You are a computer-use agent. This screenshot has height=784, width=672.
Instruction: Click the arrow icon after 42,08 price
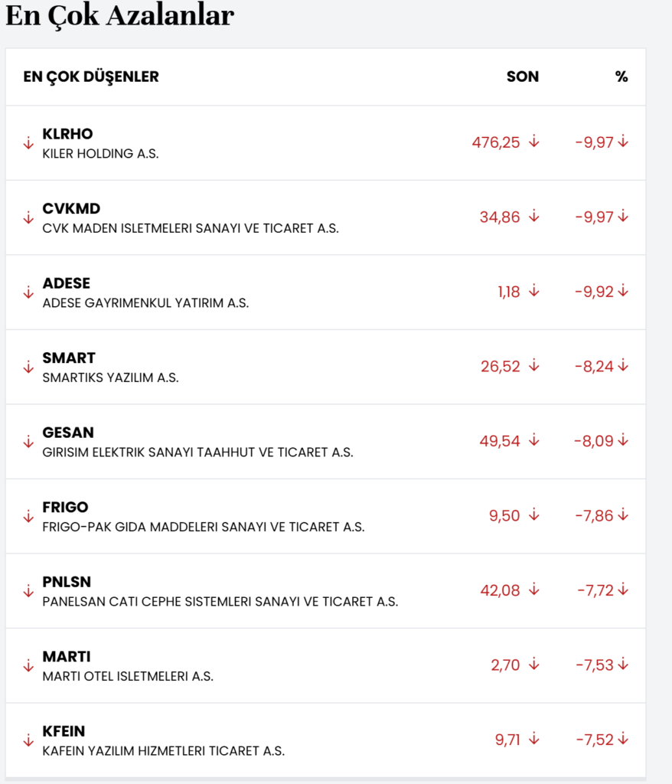(534, 590)
